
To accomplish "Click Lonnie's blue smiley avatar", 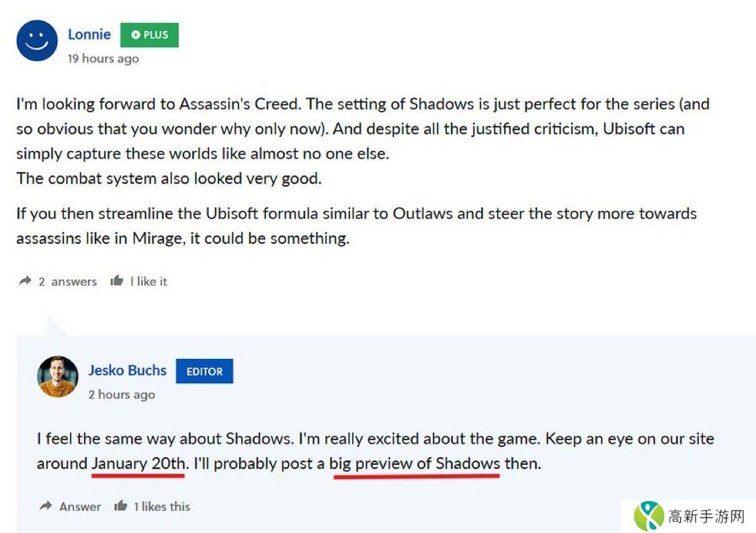I will (x=37, y=41).
